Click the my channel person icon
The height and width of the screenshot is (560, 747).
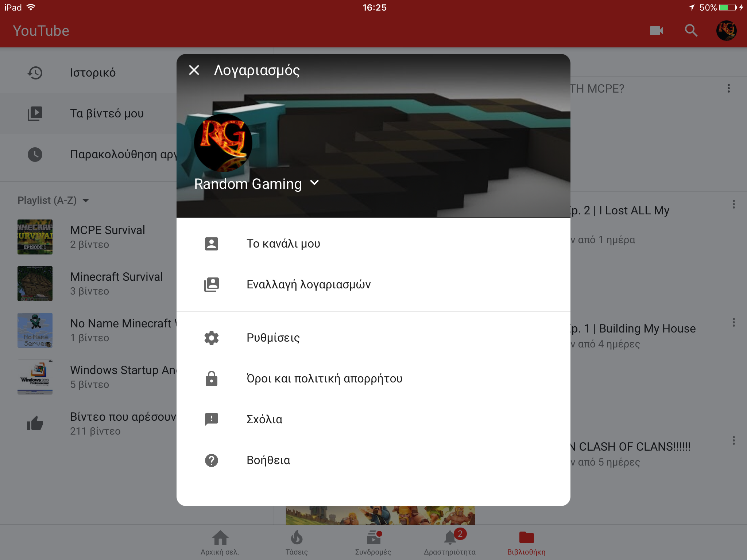[x=212, y=244]
